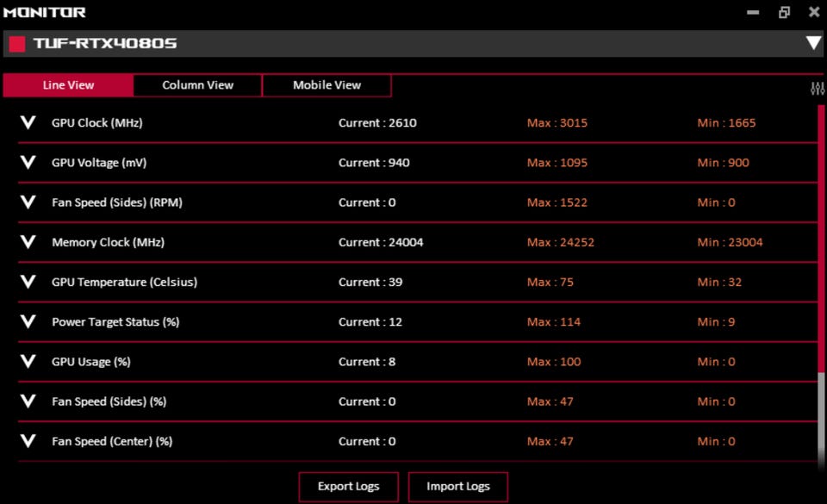Click the vertical scrollbar thumb

(821, 239)
